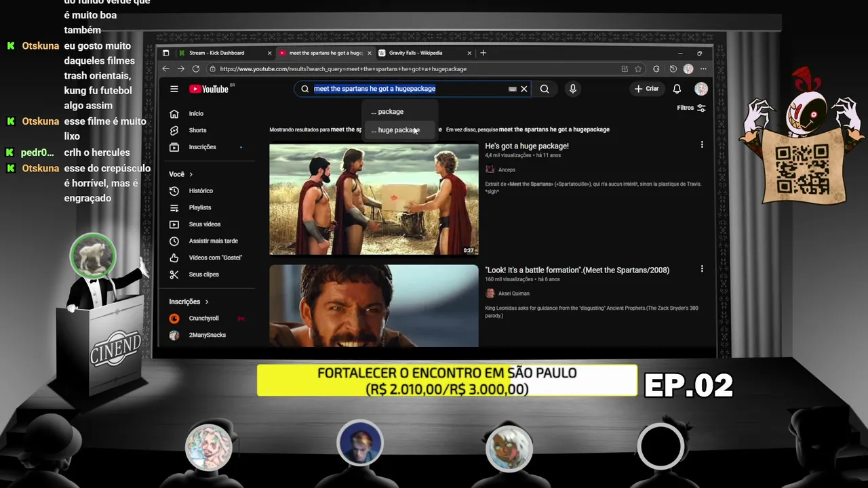868x488 pixels.
Task: Close the Gravity Falls - Wikipedia tab
Action: [469, 53]
